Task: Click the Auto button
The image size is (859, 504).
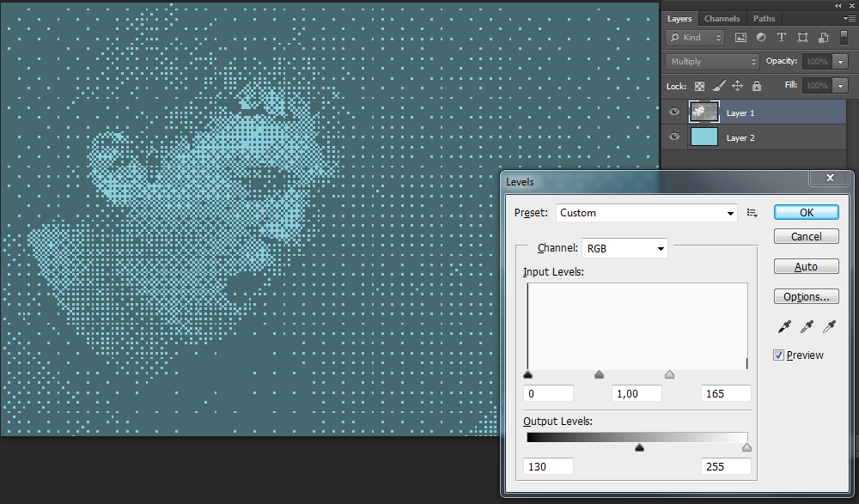Action: 806,266
